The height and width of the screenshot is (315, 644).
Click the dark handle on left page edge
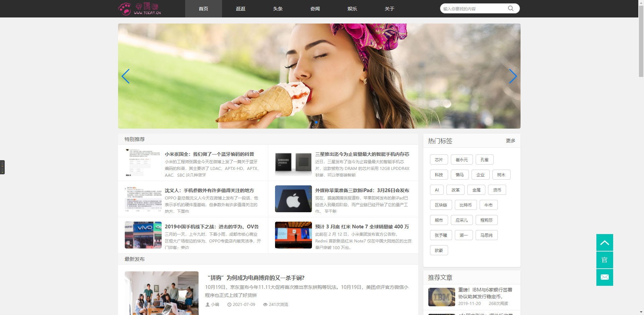click(x=2, y=167)
